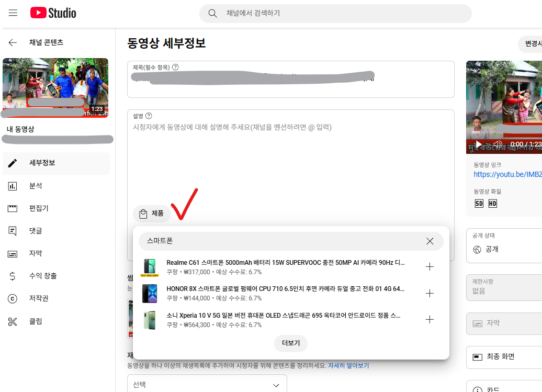
Task: Click the comment icon beside 댓글
Action: pyautogui.click(x=13, y=231)
